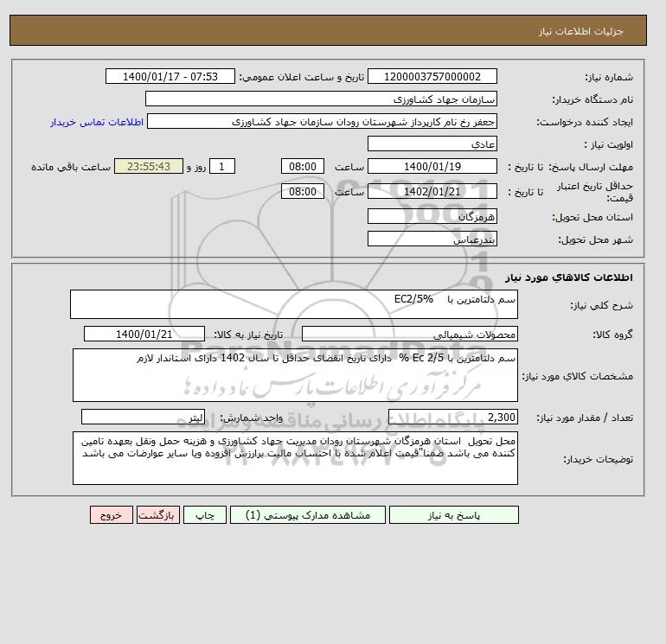The width and height of the screenshot is (666, 644).
Task: Click the 'استان محل تحویل:' label
Action: pyautogui.click(x=592, y=217)
